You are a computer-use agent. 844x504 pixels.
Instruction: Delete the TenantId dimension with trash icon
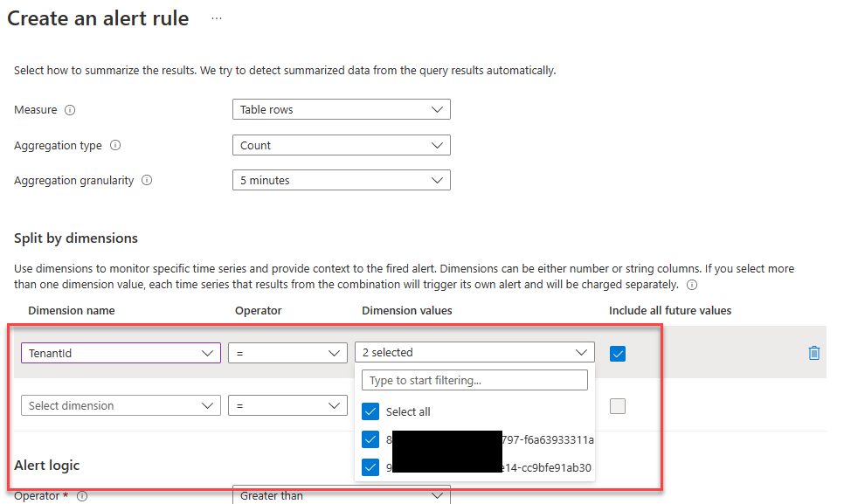[x=814, y=353]
